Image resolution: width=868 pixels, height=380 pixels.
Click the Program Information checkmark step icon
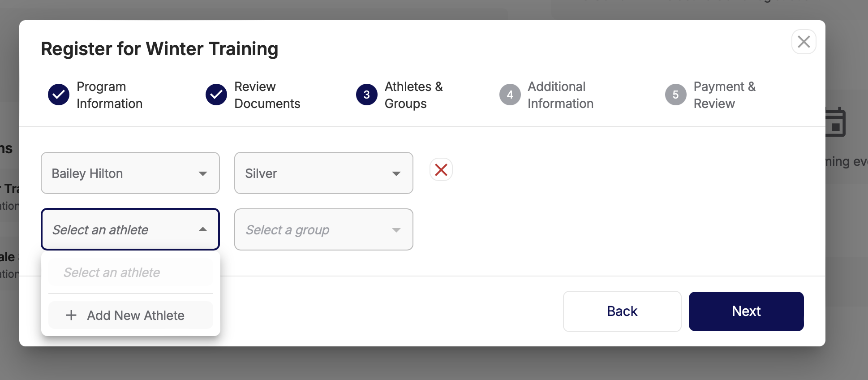tap(59, 95)
